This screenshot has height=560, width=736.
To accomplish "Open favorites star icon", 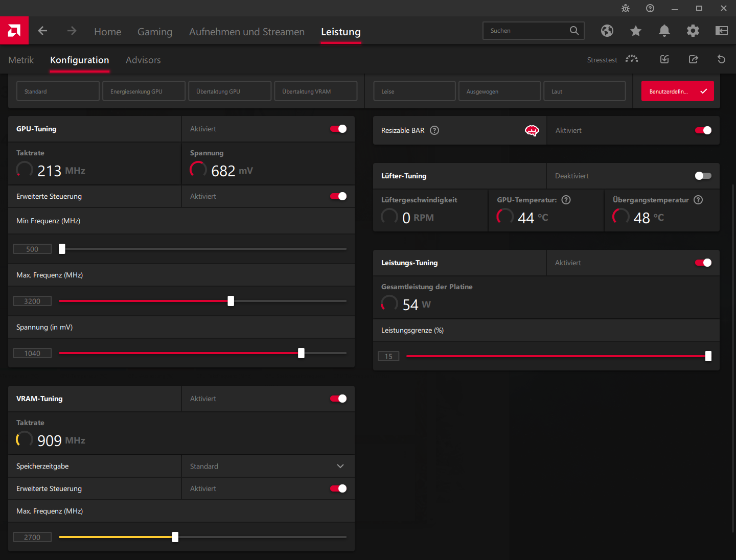I will 636,31.
